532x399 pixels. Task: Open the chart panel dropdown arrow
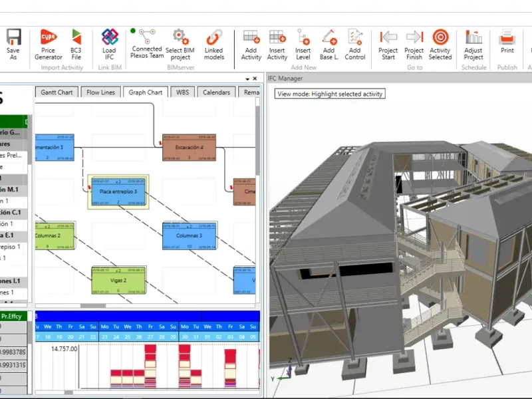point(247,79)
